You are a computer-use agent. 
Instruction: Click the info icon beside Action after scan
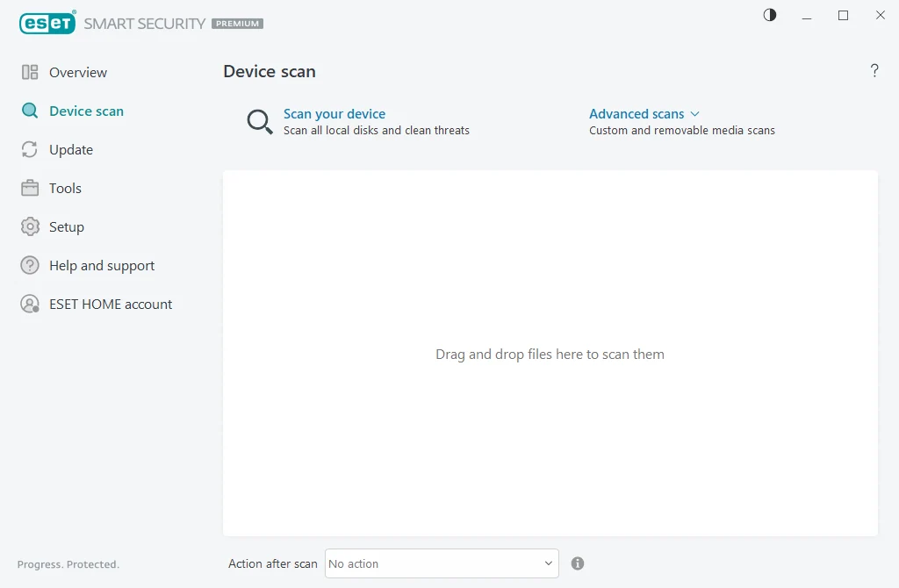coord(578,563)
